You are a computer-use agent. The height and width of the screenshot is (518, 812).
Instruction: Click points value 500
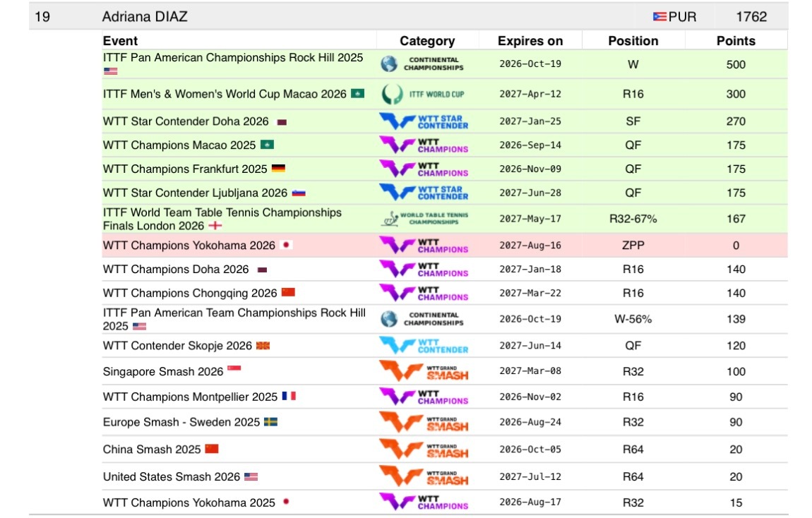[x=736, y=65]
